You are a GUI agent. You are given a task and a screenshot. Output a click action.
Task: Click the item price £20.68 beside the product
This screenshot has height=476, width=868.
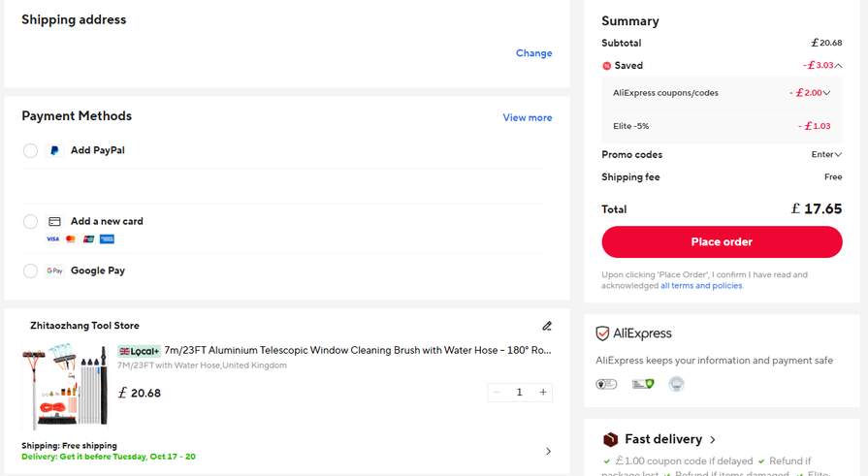tap(140, 393)
